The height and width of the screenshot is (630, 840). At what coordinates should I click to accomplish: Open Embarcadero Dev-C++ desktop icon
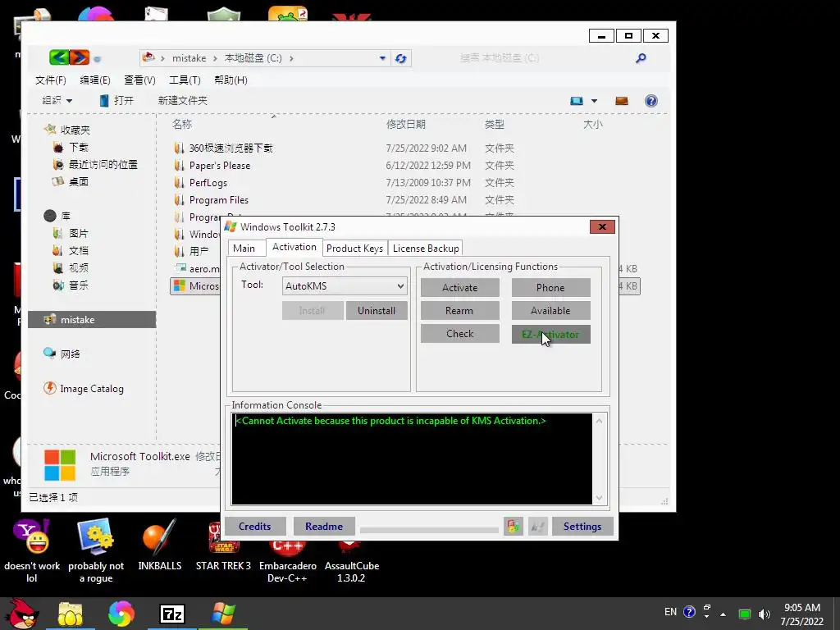288,561
